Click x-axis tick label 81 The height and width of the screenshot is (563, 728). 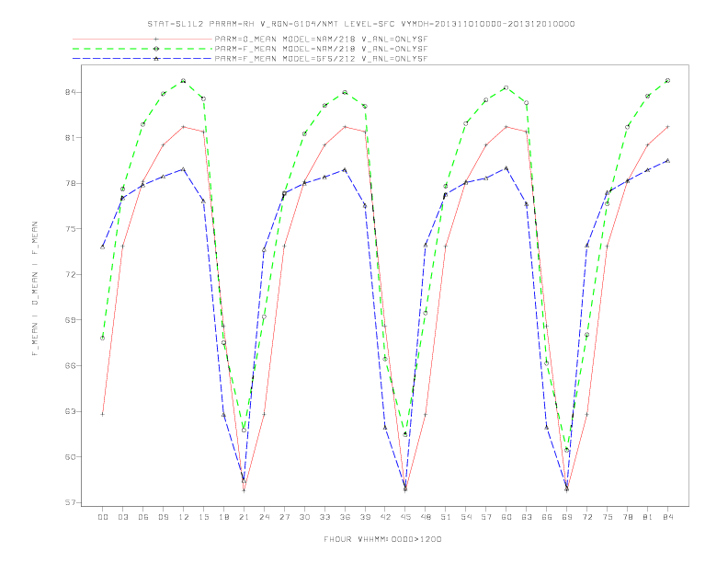[648, 517]
